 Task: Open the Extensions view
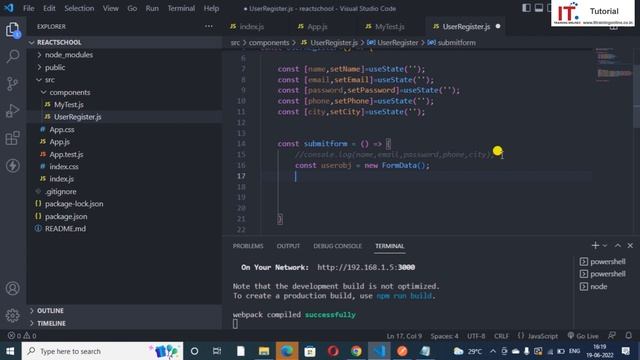click(x=13, y=138)
